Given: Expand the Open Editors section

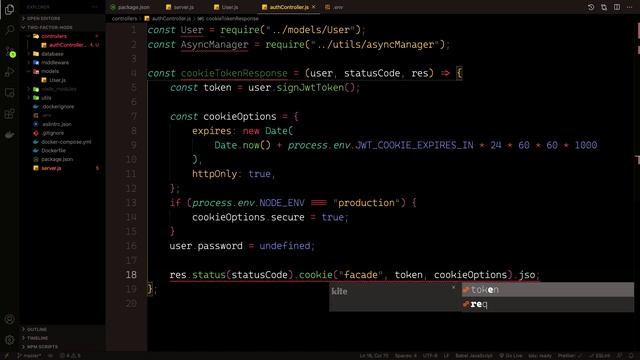Looking at the screenshot, I should (61, 18).
